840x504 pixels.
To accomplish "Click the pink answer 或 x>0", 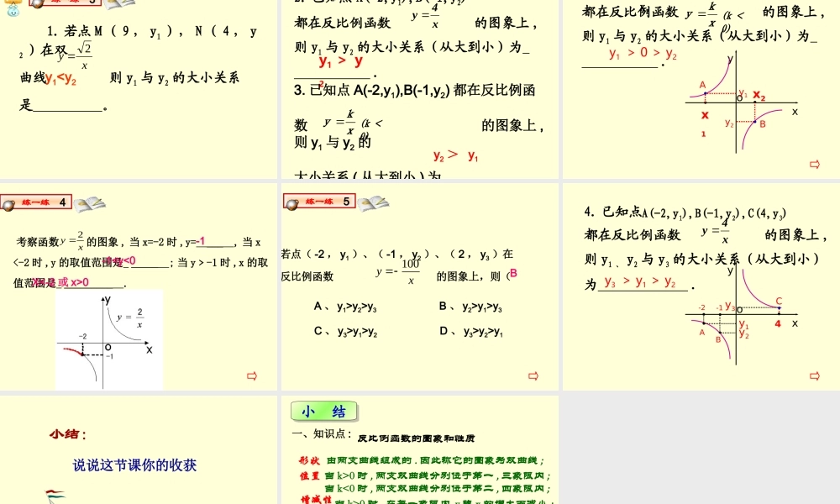I will click(x=73, y=282).
